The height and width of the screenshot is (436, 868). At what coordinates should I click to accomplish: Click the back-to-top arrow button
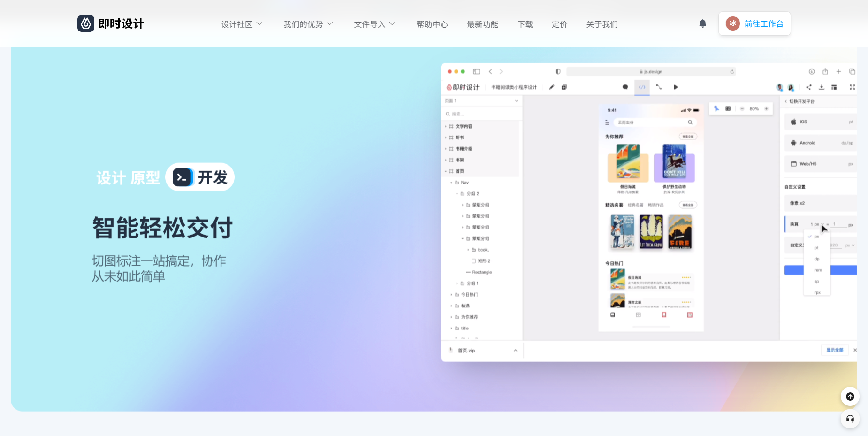pyautogui.click(x=850, y=397)
